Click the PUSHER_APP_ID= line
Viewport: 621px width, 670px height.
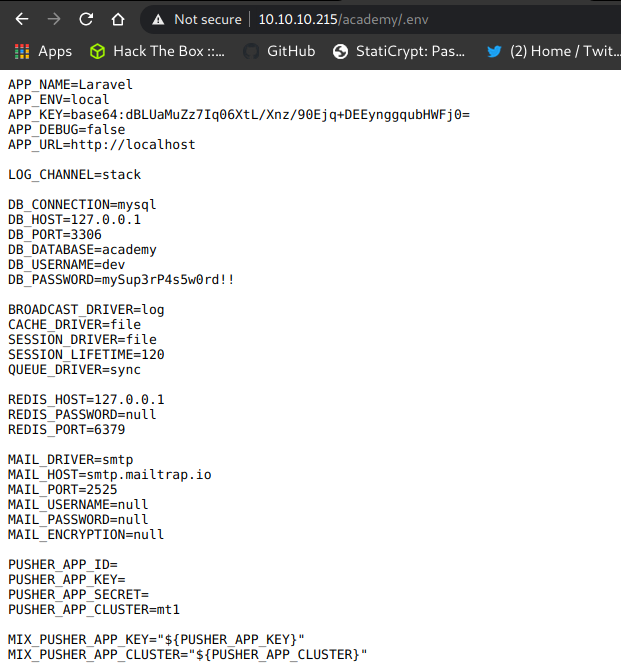(x=62, y=564)
